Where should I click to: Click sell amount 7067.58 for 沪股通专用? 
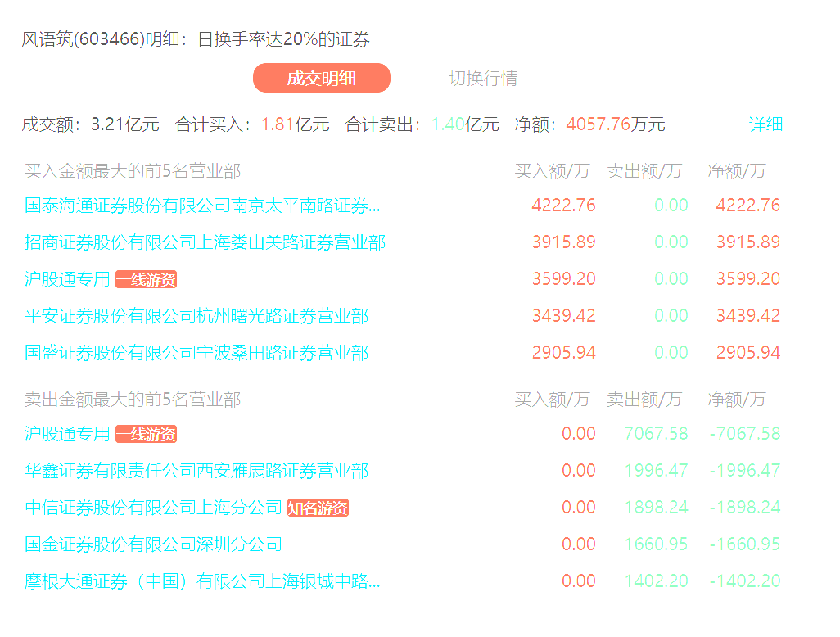[657, 433]
